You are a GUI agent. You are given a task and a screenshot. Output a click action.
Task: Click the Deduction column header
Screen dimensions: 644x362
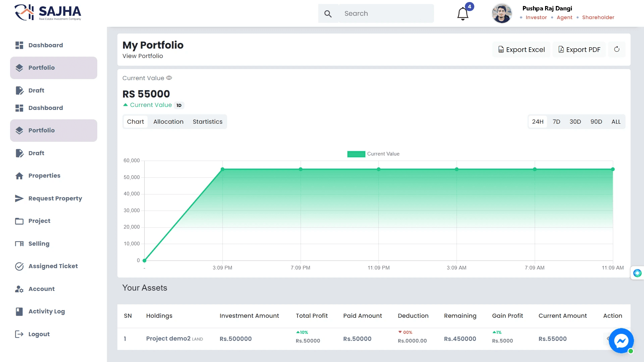click(x=413, y=316)
